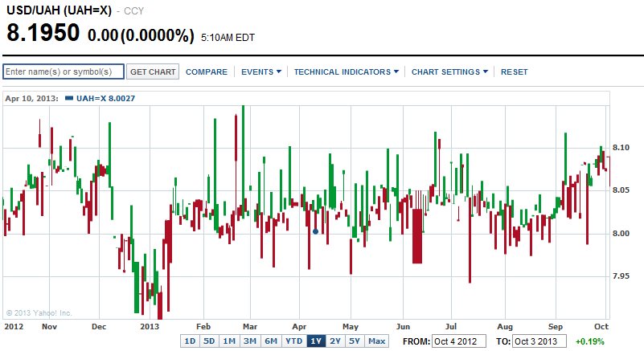The height and width of the screenshot is (351, 644).
Task: Click the TO date field
Action: click(x=539, y=341)
